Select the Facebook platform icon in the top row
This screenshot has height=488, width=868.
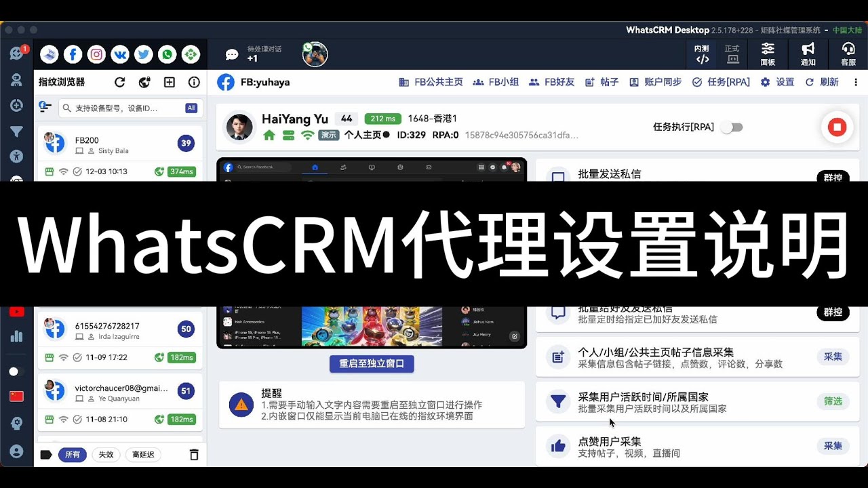point(73,54)
